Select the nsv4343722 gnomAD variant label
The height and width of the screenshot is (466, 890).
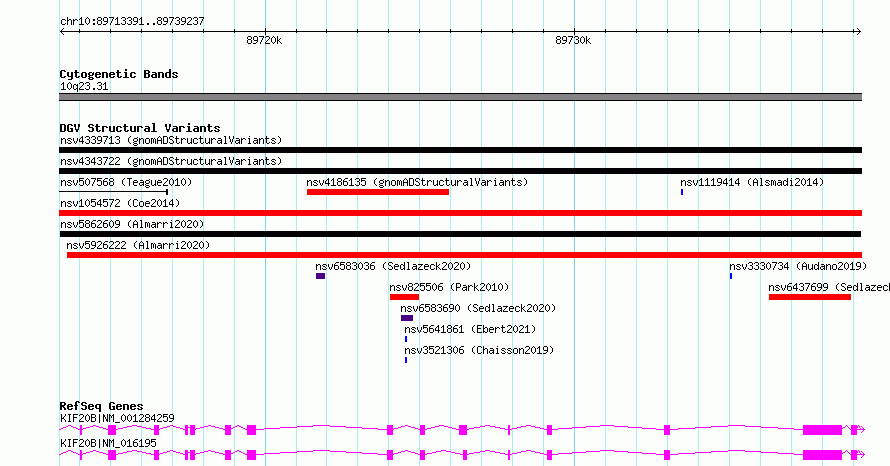coord(171,161)
